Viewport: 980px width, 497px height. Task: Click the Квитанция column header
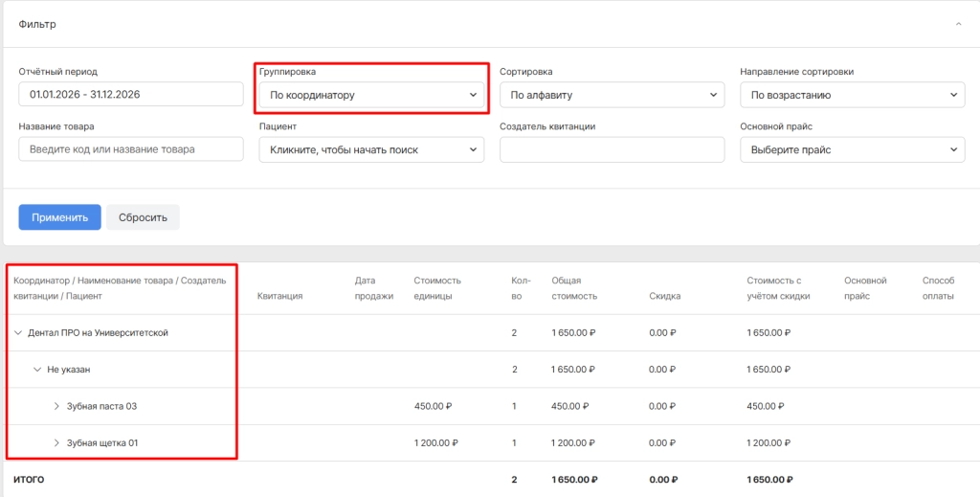pos(280,296)
